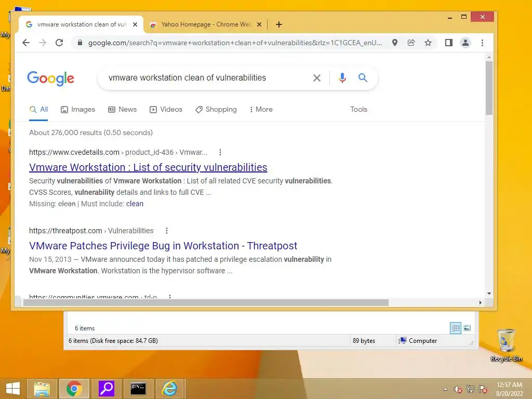This screenshot has width=532, height=399.
Task: Open the Chrome profile avatar
Action: pos(465,43)
